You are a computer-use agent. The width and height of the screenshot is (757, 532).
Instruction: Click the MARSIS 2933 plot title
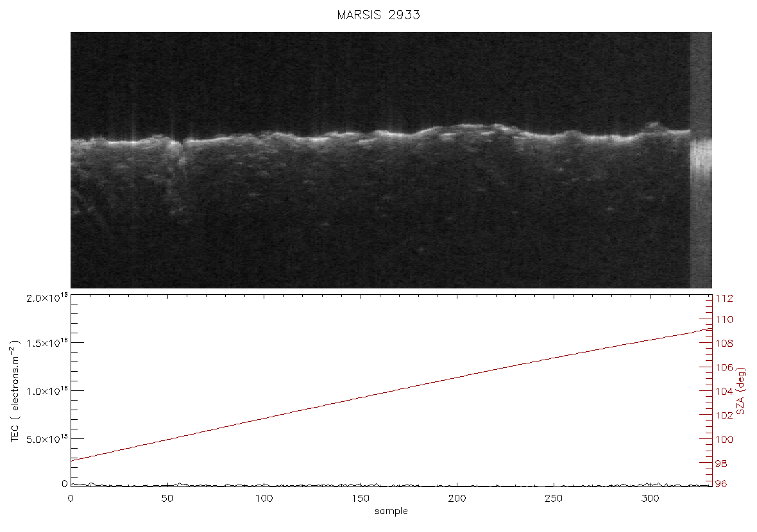point(378,15)
